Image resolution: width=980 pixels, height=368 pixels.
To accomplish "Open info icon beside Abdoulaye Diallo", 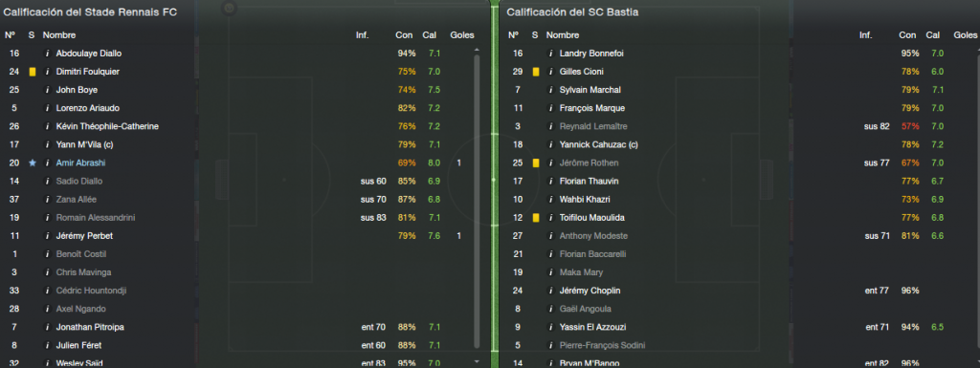I will (x=48, y=54).
